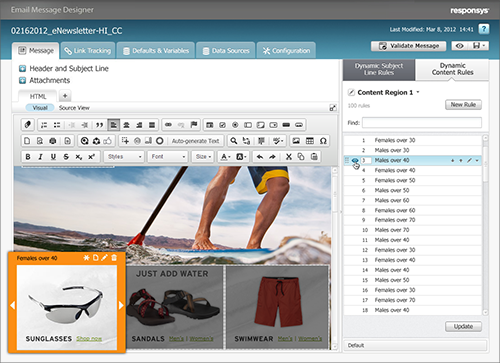Image resolution: width=500 pixels, height=363 pixels.
Task: Open the background color dropdown
Action: 241,157
